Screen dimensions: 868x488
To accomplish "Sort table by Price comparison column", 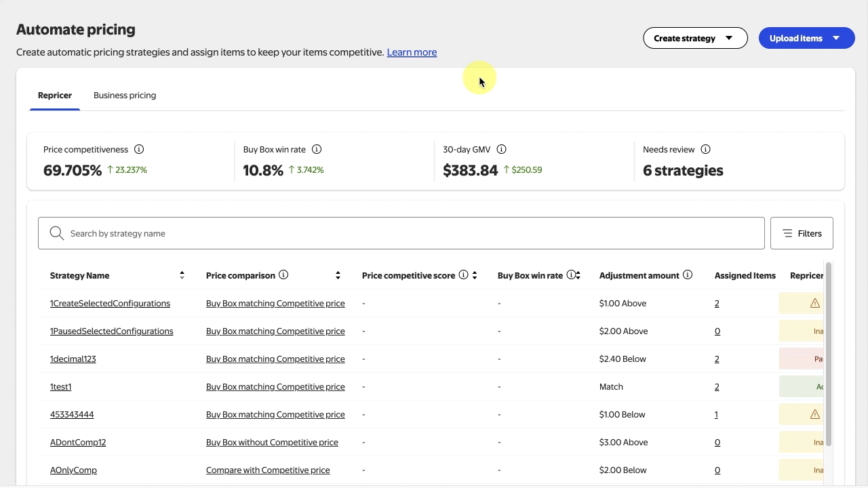I will (338, 275).
